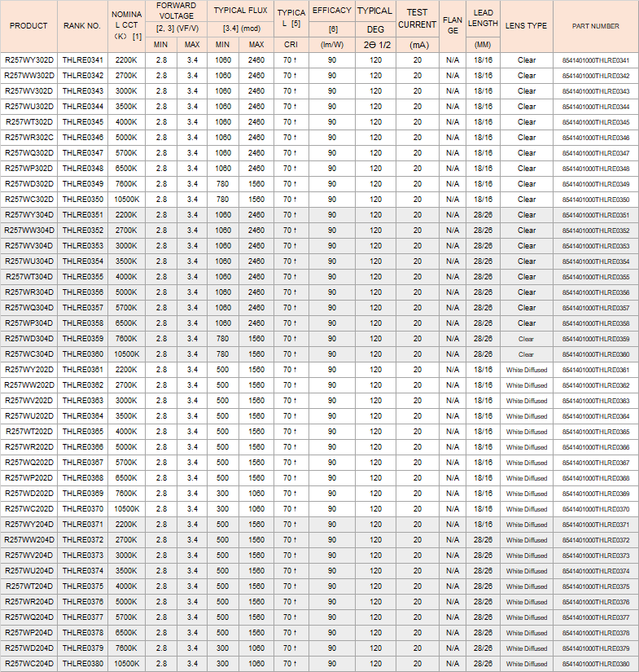This screenshot has width=639, height=672.
Task: Open the 8541401000THLRE0360 part link
Action: tap(596, 354)
